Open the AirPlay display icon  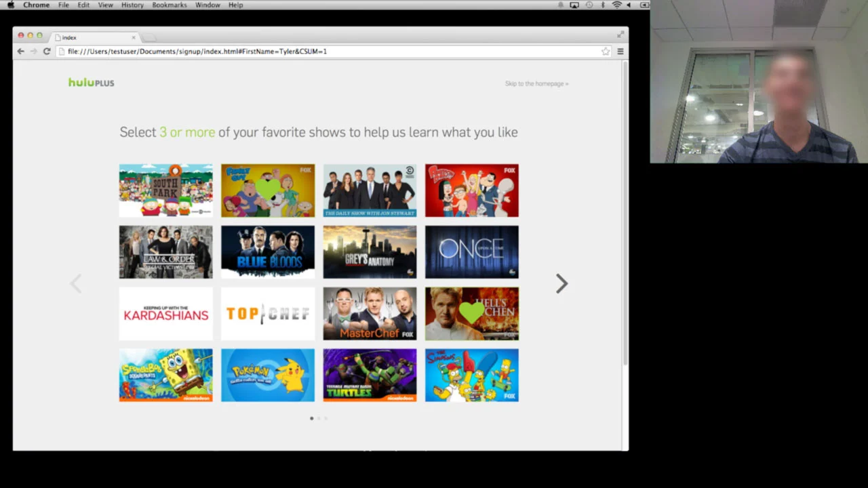(574, 5)
